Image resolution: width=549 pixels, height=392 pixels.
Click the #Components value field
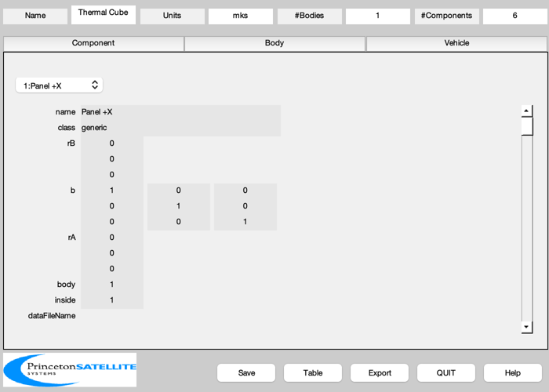pyautogui.click(x=515, y=16)
